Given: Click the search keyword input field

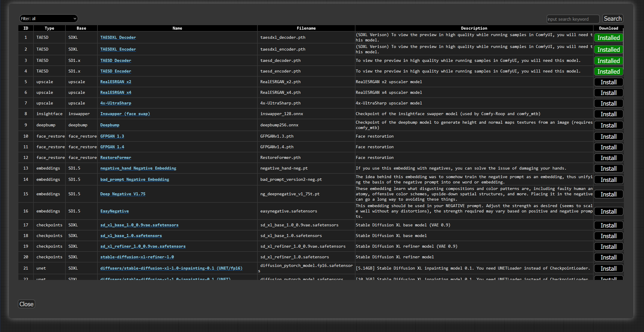Looking at the screenshot, I should (573, 19).
